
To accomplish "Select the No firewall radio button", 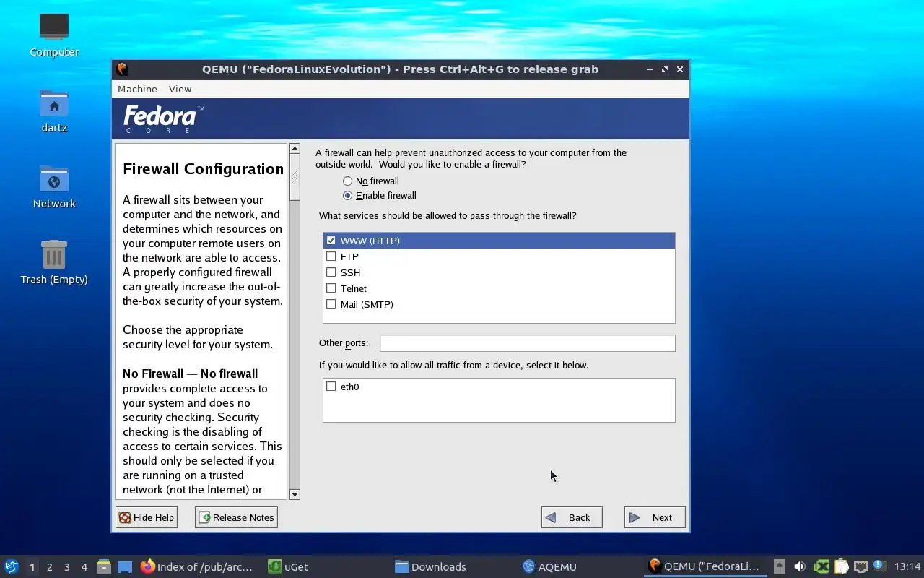I will 348,181.
